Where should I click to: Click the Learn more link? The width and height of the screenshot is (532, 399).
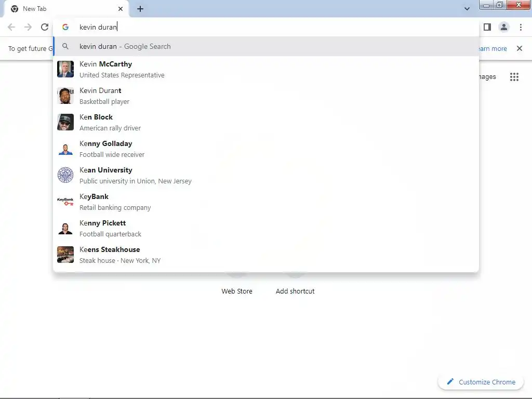pos(493,48)
